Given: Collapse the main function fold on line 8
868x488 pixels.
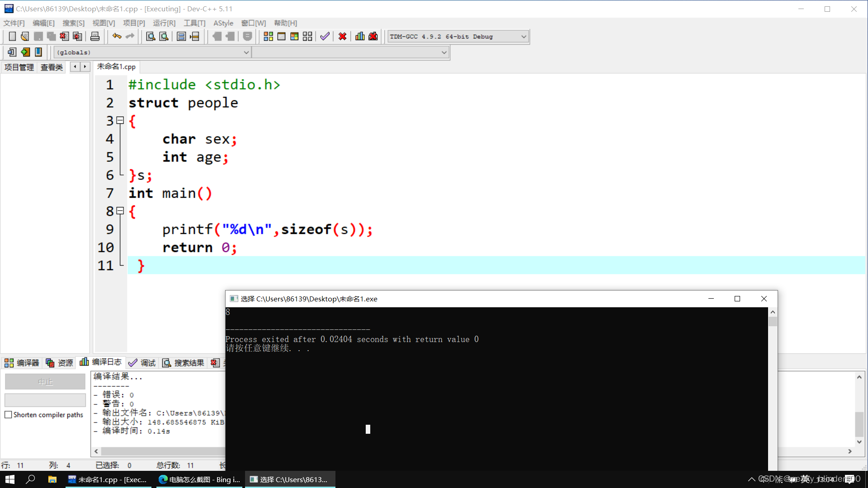Looking at the screenshot, I should (120, 211).
